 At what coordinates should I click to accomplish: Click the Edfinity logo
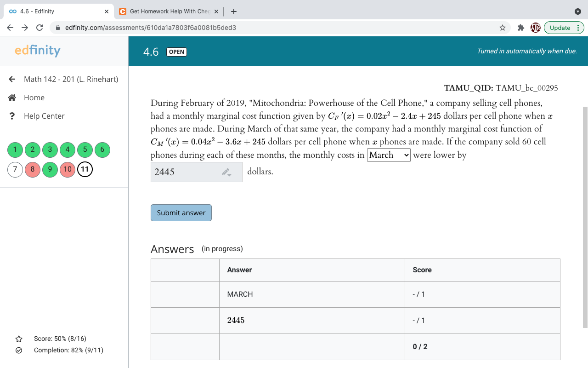click(37, 51)
